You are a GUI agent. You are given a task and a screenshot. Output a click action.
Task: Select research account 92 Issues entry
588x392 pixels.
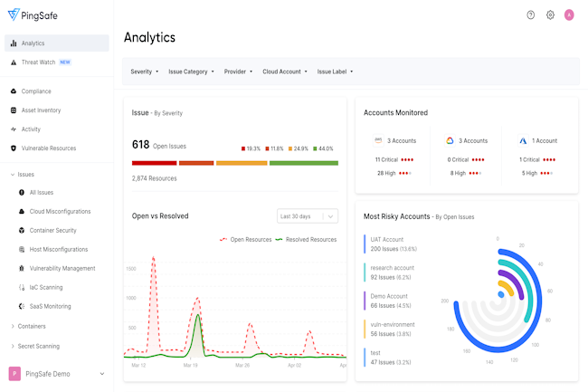click(x=389, y=272)
